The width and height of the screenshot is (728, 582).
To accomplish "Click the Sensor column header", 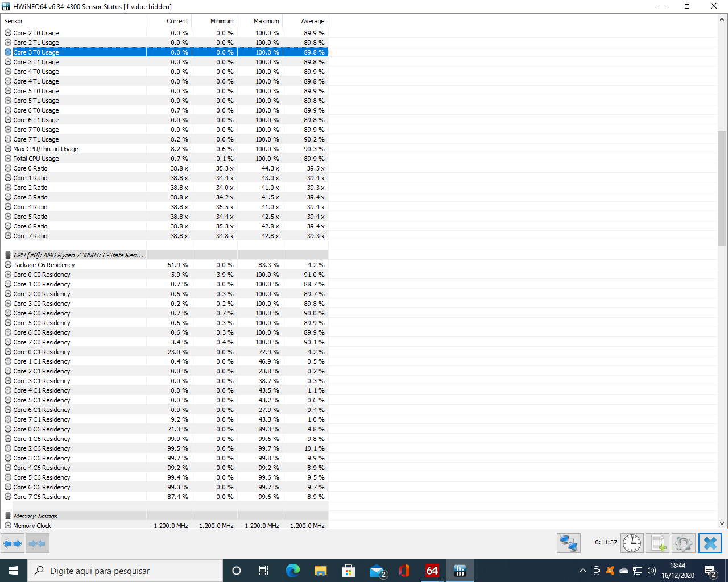I will click(x=73, y=21).
